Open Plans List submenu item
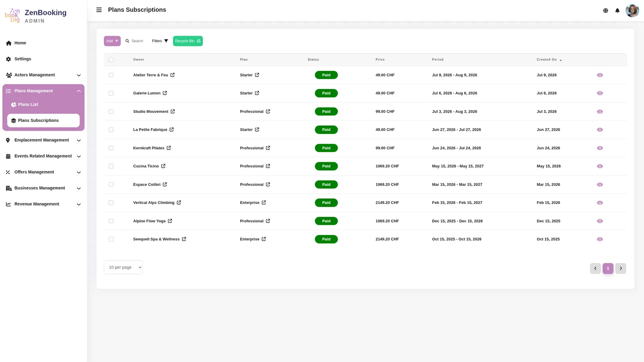The height and width of the screenshot is (362, 644). click(43, 105)
